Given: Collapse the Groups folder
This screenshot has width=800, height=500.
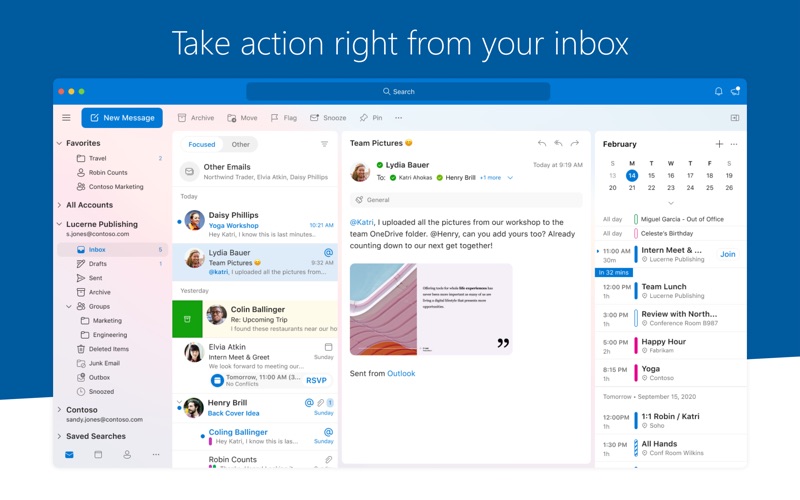Looking at the screenshot, I should 69,307.
